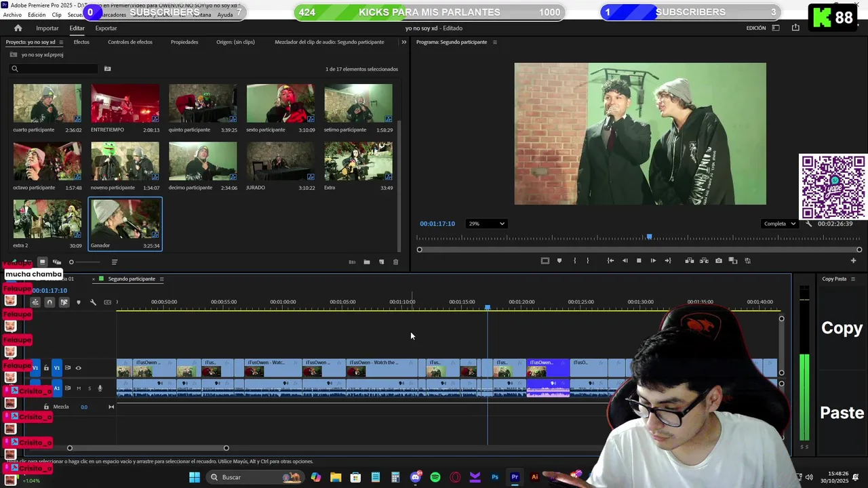The height and width of the screenshot is (488, 868).
Task: Select the Ganador clip thumbnail
Action: 125,219
